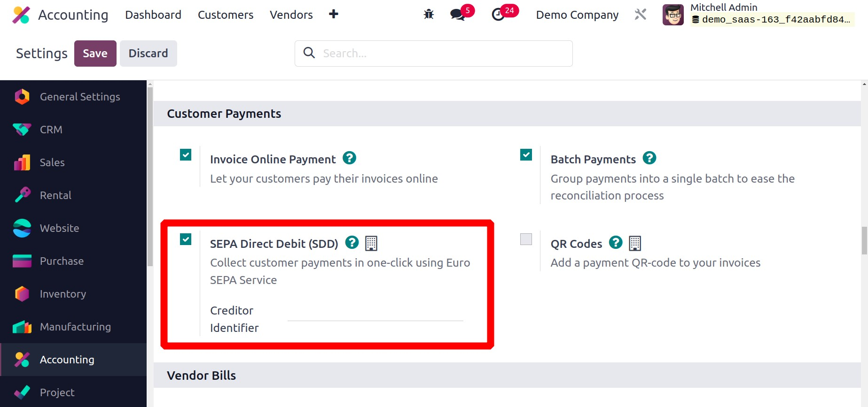Click help icon next to Batch Payments
This screenshot has width=868, height=407.
[649, 158]
